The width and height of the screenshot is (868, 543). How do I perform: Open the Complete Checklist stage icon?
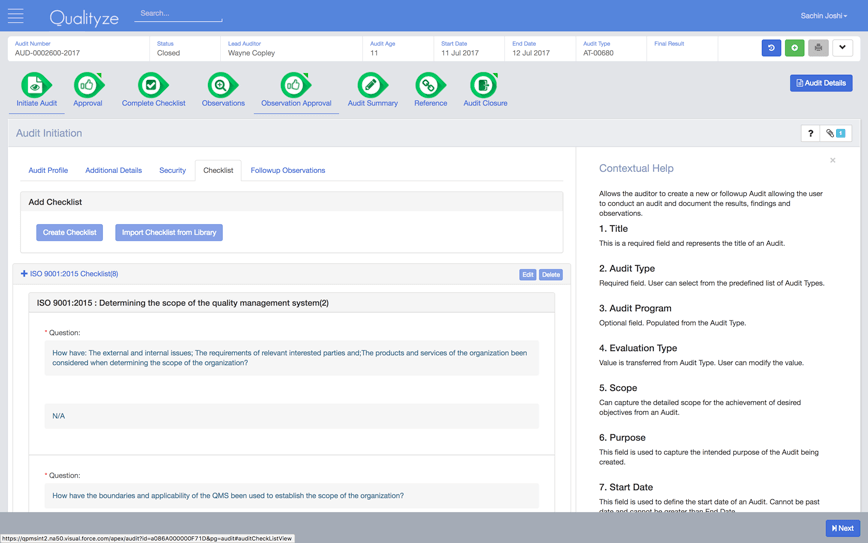click(153, 85)
